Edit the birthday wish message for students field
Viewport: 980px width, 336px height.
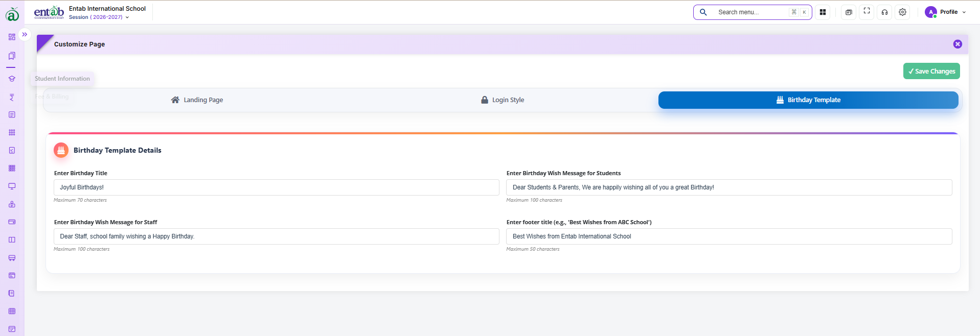tap(729, 187)
